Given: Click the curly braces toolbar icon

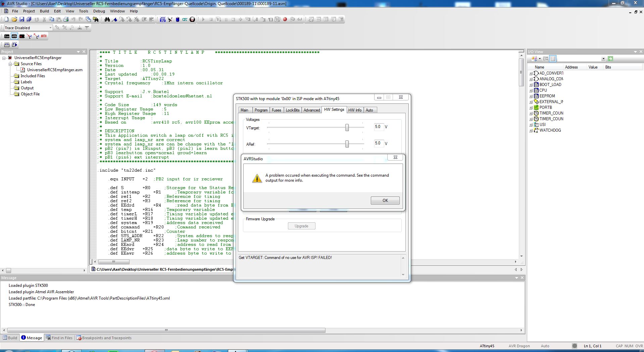Looking at the screenshot, I should [x=270, y=19].
